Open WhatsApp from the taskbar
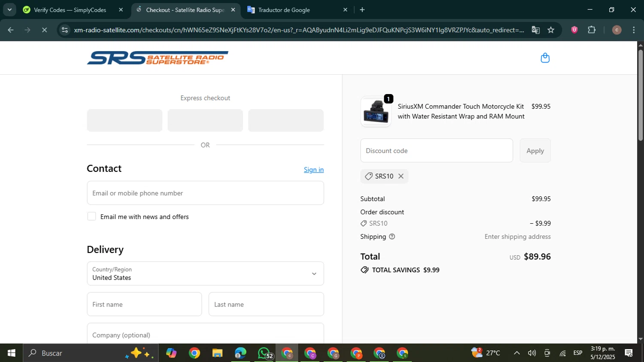 [x=264, y=353]
